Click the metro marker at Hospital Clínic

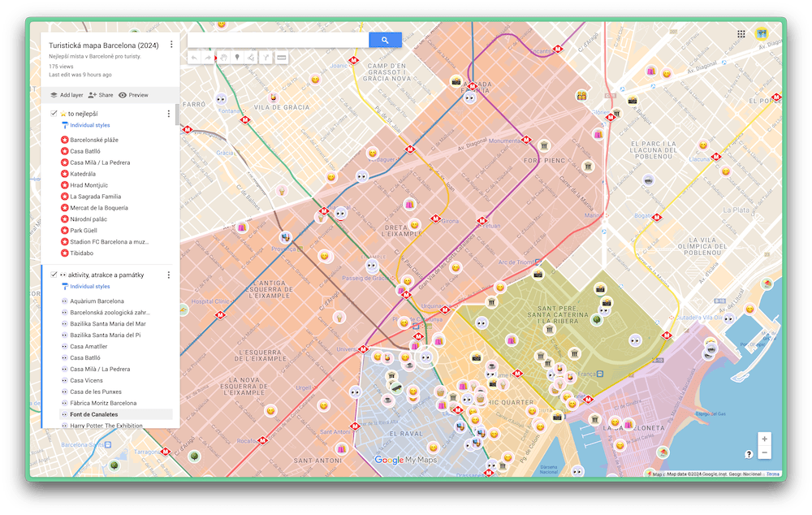coord(220,314)
